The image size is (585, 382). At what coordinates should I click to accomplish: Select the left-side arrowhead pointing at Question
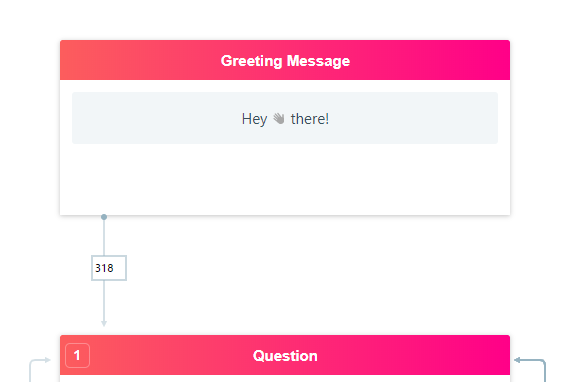47,360
